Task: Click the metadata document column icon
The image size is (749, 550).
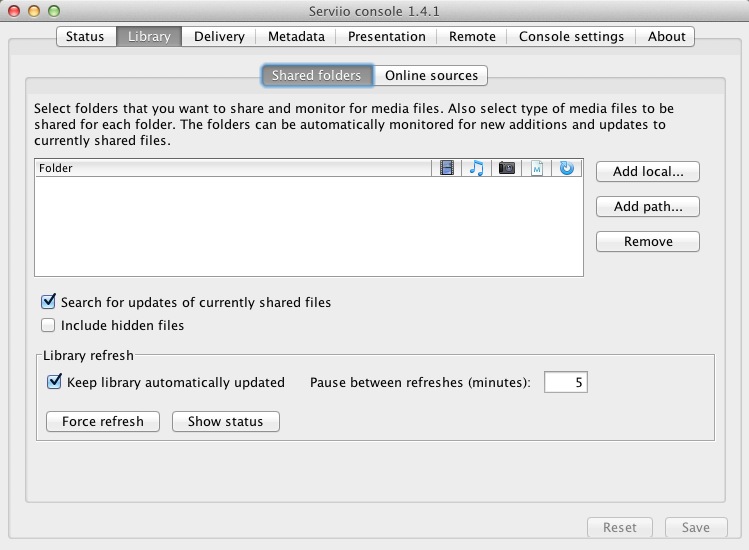Action: [x=537, y=168]
